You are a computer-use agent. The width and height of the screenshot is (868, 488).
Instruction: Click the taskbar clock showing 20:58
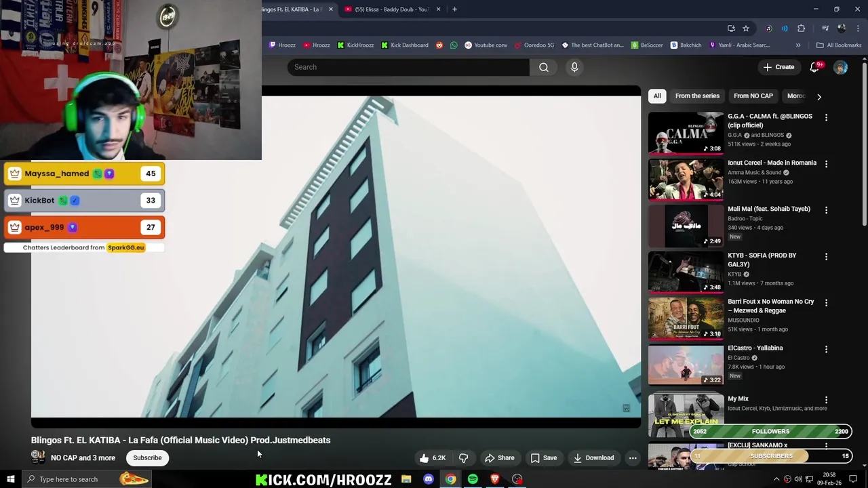tap(829, 479)
